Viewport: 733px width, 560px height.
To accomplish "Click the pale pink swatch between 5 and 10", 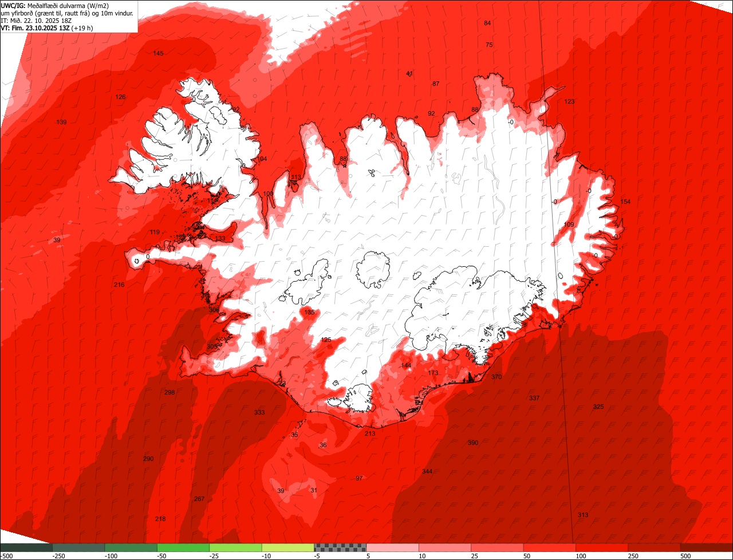I will tap(392, 547).
